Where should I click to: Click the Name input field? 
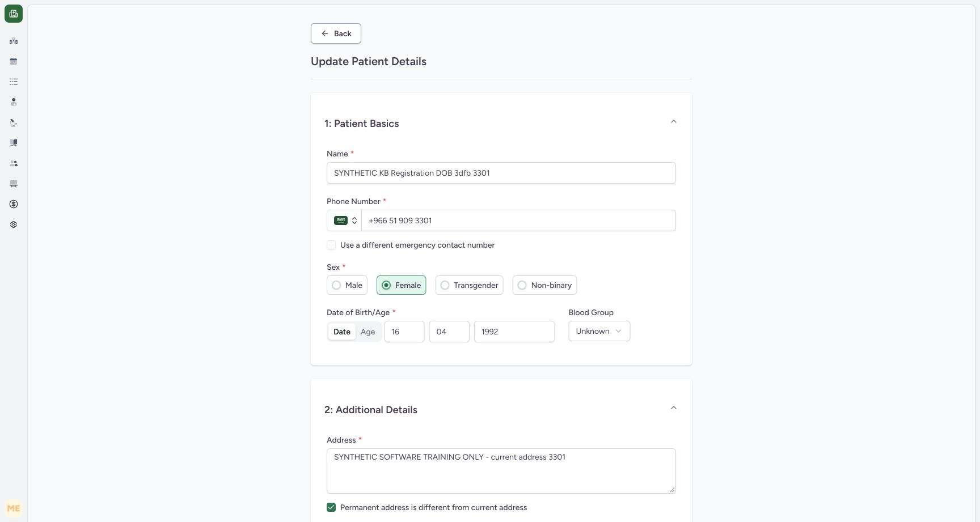tap(501, 173)
